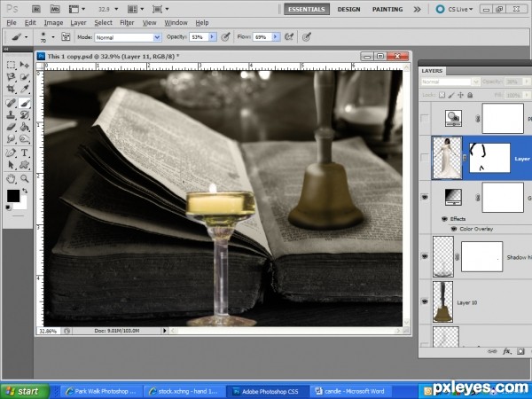Select the Custom Shape tool
The height and width of the screenshot is (399, 532).
click(24, 165)
